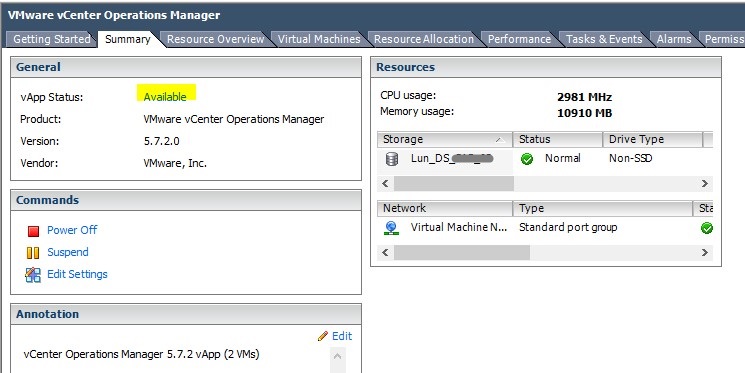This screenshot has height=373, width=745.
Task: Click the Storage table horizontal scrollbar thumb
Action: [x=454, y=183]
